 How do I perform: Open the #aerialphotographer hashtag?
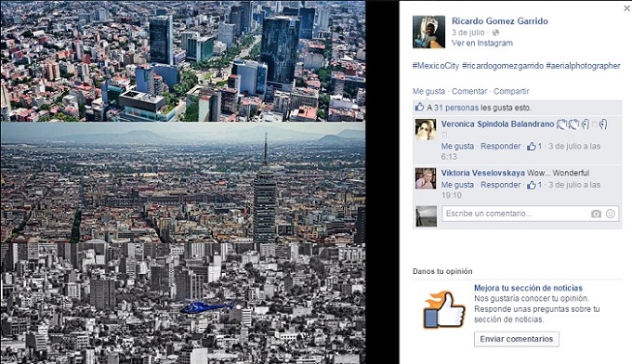pyautogui.click(x=584, y=66)
